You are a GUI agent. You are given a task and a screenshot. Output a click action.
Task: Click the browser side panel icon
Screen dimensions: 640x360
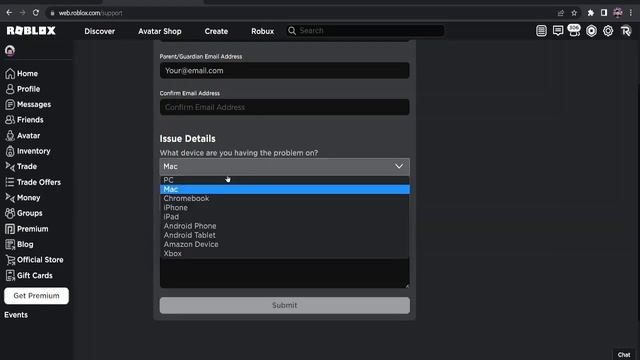click(604, 13)
